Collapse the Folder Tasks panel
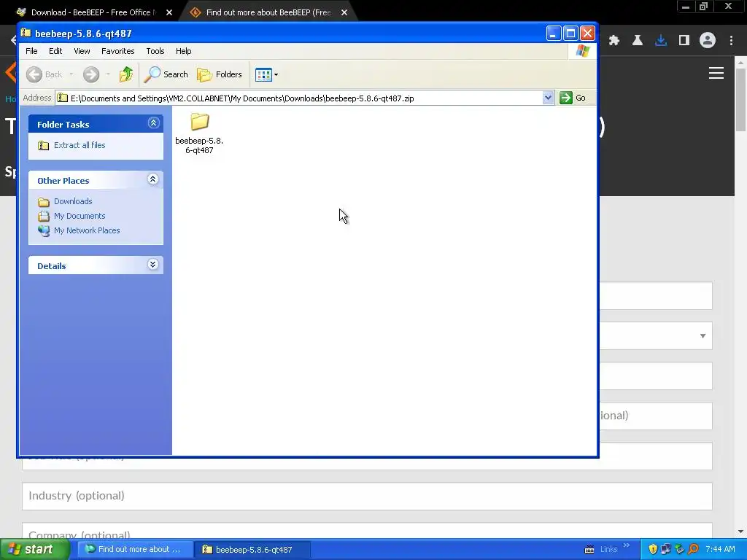 [x=153, y=123]
